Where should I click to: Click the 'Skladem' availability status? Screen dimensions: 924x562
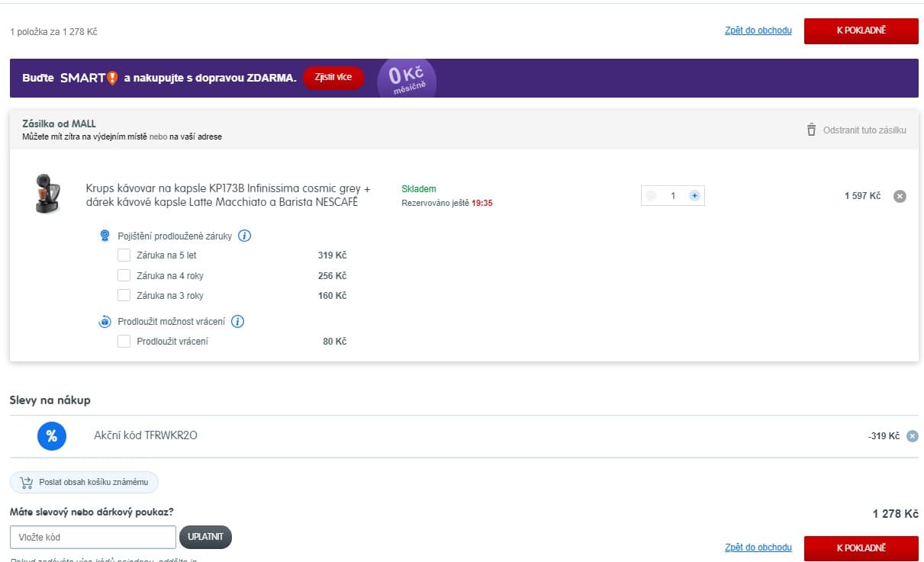[419, 189]
